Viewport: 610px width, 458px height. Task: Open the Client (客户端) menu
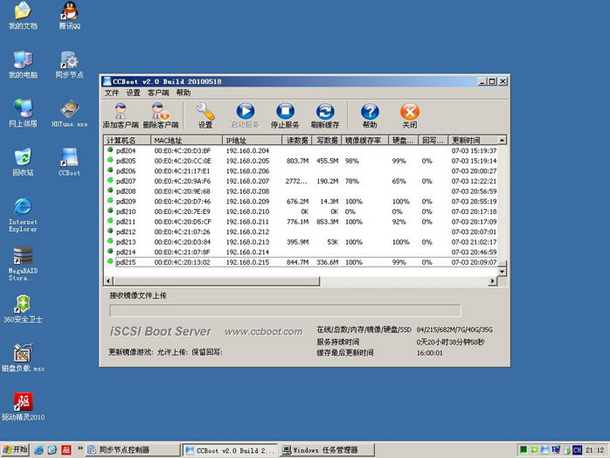[158, 93]
